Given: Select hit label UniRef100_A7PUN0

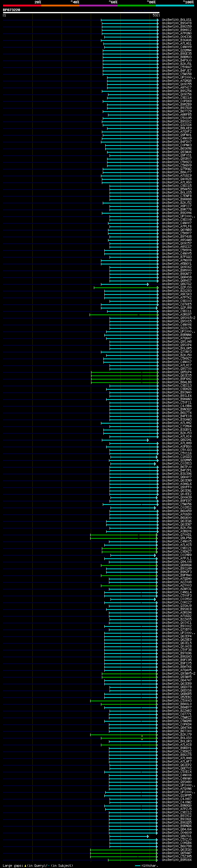Looking at the screenshot, I should 176,33.
